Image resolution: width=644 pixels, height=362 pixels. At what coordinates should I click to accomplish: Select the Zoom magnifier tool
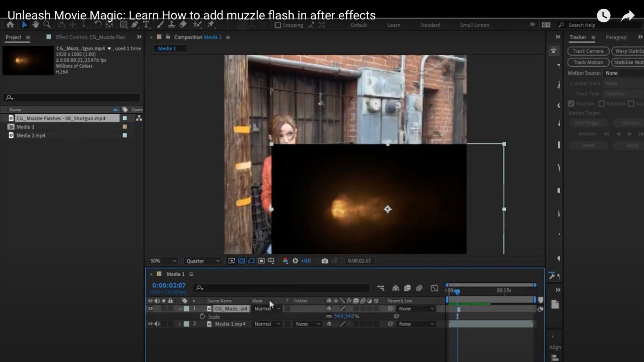pos(47,25)
